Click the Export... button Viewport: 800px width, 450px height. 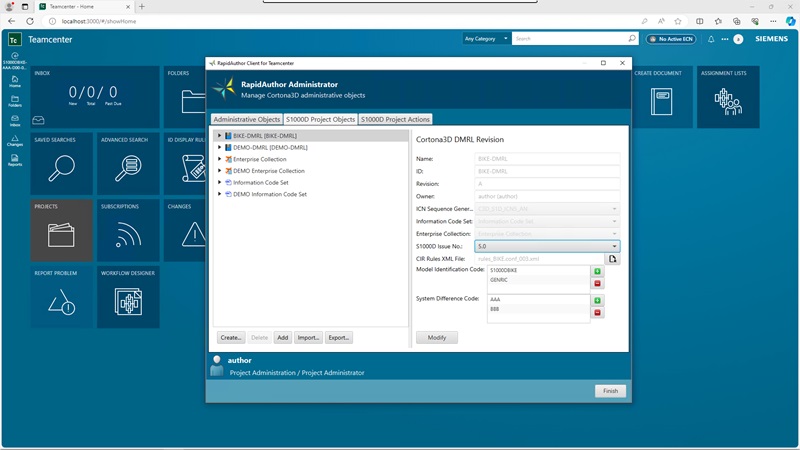[x=339, y=338]
